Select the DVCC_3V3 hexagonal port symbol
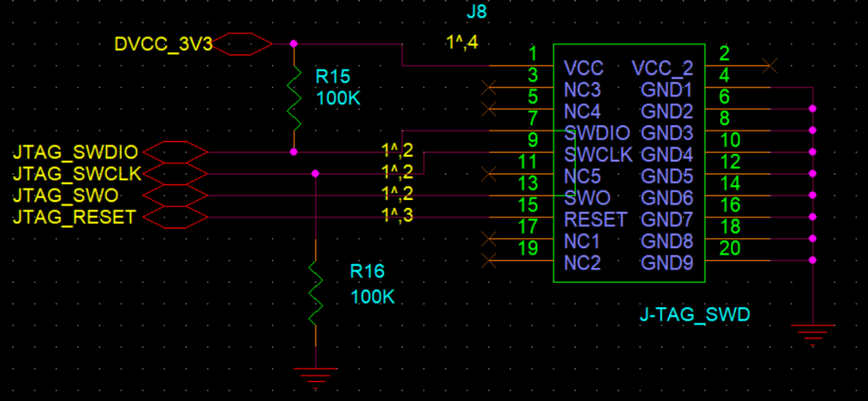This screenshot has width=868, height=401. click(242, 43)
